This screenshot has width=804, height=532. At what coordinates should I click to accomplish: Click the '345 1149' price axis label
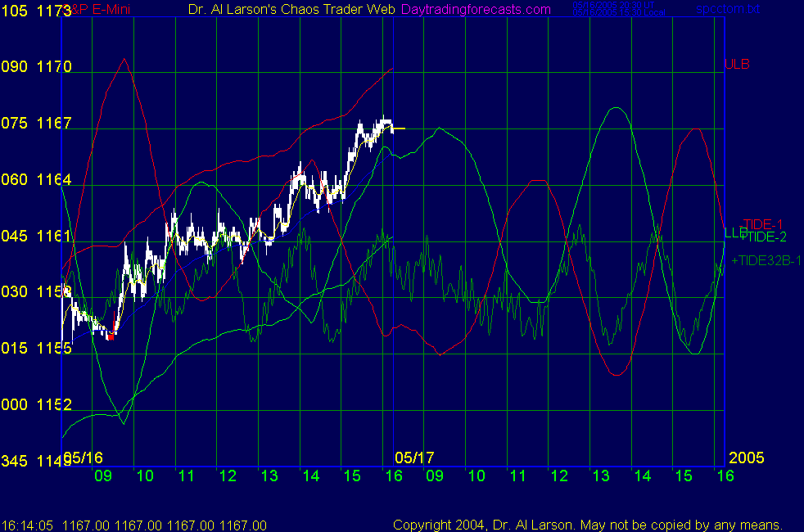click(36, 461)
